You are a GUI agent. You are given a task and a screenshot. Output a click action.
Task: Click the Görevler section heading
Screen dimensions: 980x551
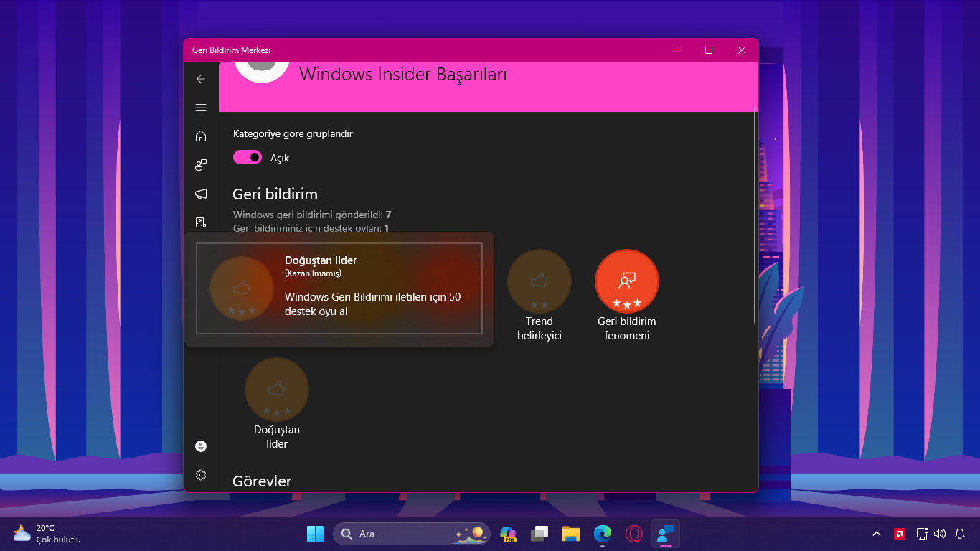click(x=262, y=481)
